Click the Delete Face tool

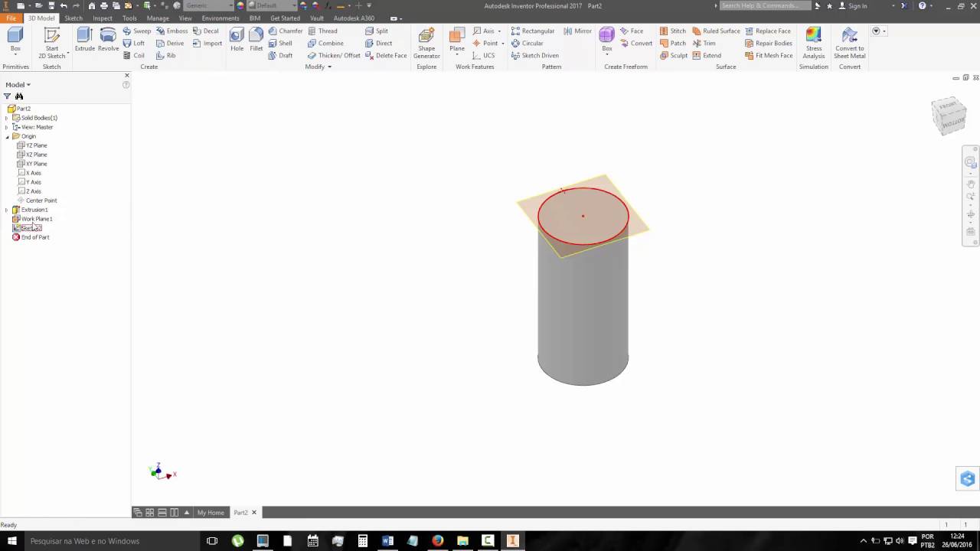(x=386, y=56)
